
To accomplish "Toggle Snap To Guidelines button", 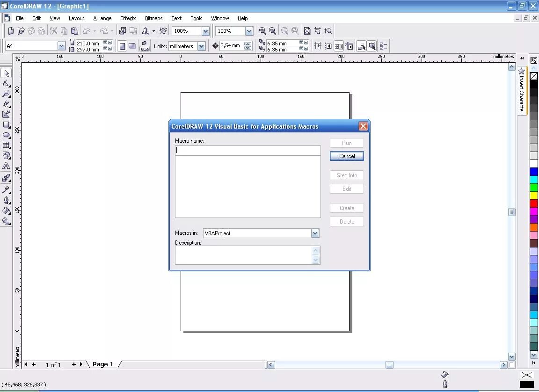I will (x=328, y=46).
